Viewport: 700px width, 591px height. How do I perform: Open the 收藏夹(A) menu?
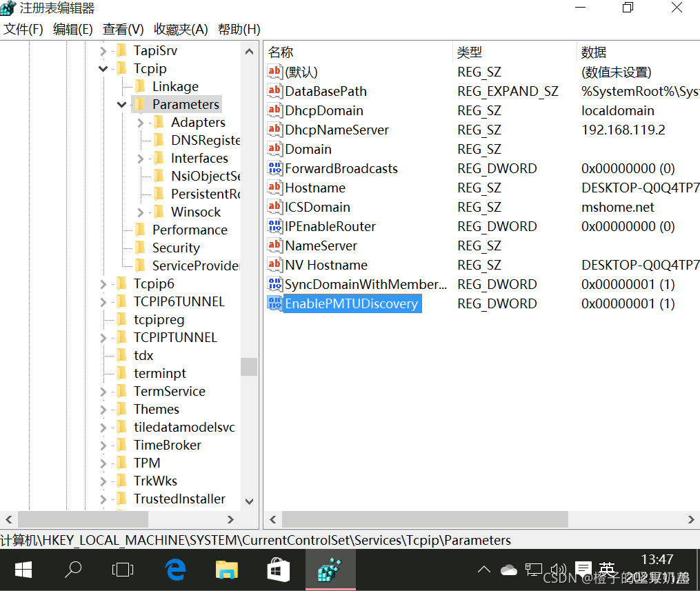pos(181,29)
